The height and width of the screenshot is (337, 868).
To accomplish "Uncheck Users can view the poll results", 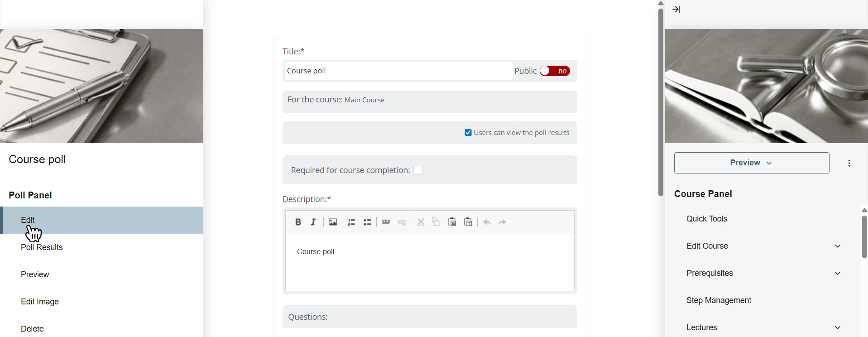I will (x=468, y=133).
